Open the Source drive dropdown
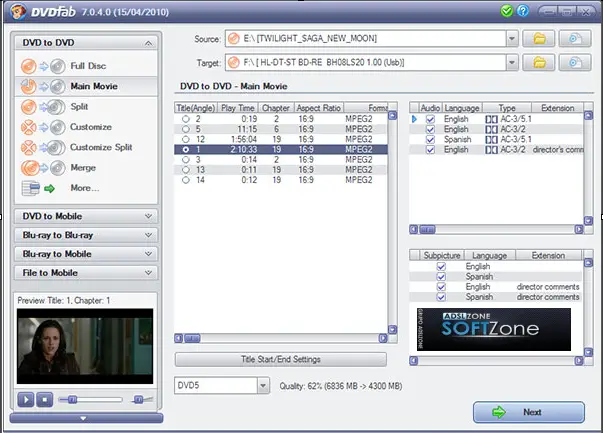Viewport: 603px width, 433px height. point(512,38)
